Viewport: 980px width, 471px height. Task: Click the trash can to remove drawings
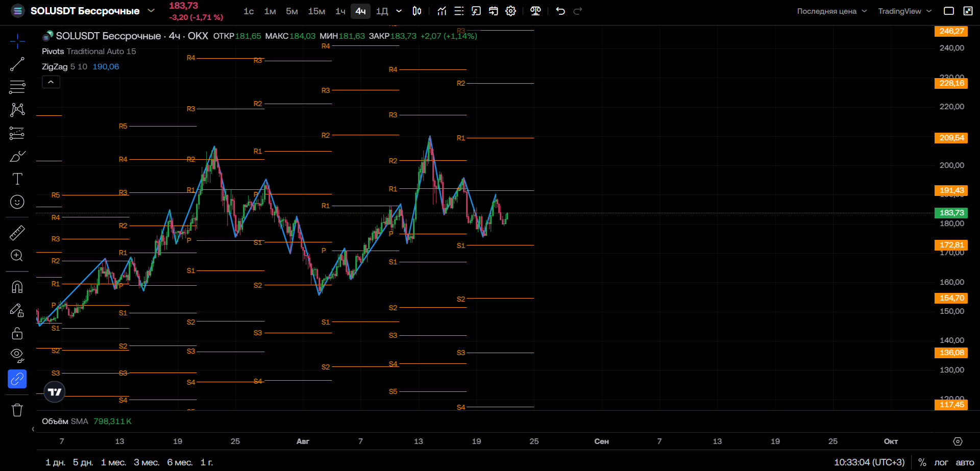(17, 410)
